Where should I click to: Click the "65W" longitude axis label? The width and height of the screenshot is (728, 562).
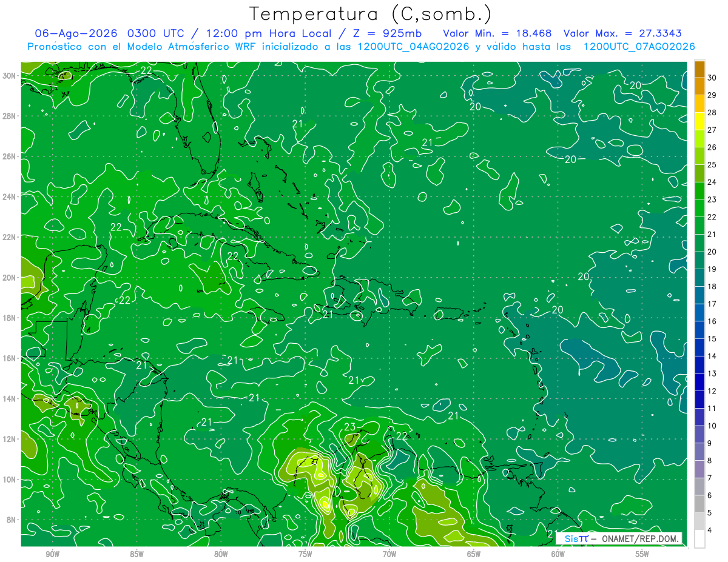point(474,554)
